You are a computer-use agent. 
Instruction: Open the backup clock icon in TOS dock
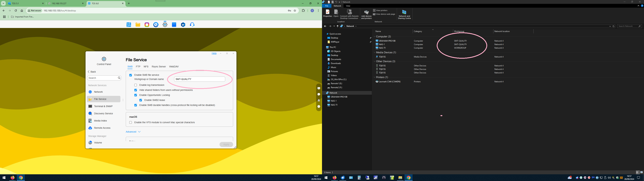pyautogui.click(x=156, y=24)
